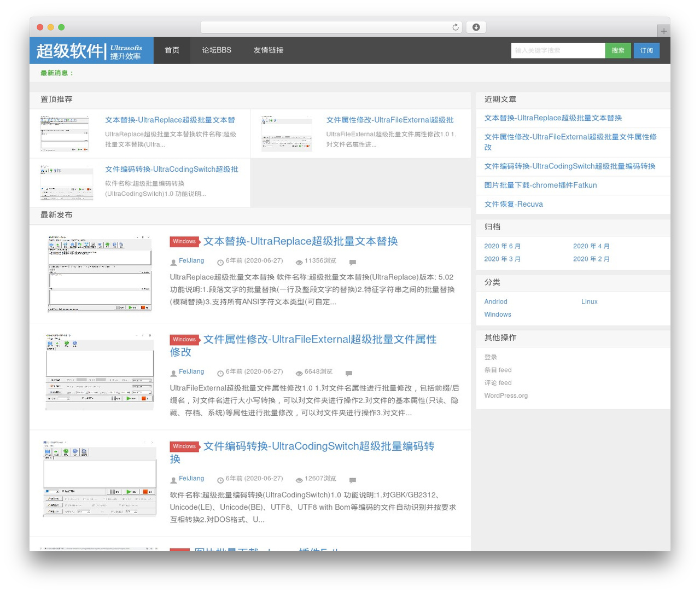Click the blue 订阅 subscribe button
The width and height of the screenshot is (700, 593).
coord(646,50)
